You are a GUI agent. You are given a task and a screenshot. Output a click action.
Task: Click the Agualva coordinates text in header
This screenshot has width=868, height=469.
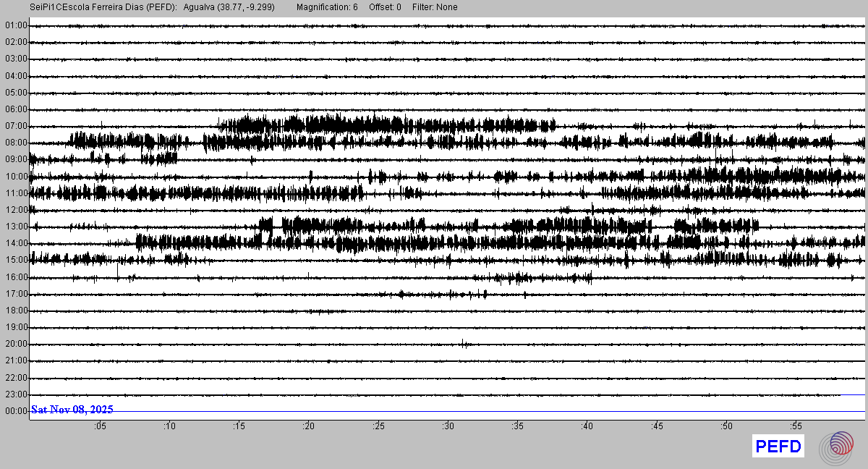tap(229, 7)
